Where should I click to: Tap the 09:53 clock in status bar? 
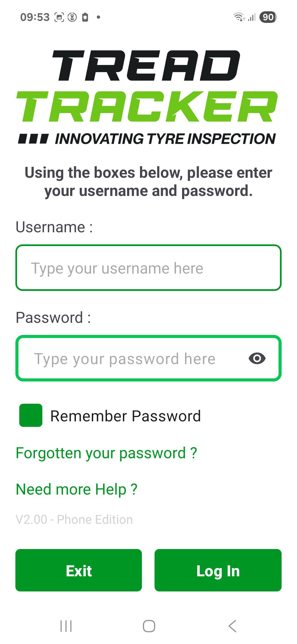tap(35, 17)
